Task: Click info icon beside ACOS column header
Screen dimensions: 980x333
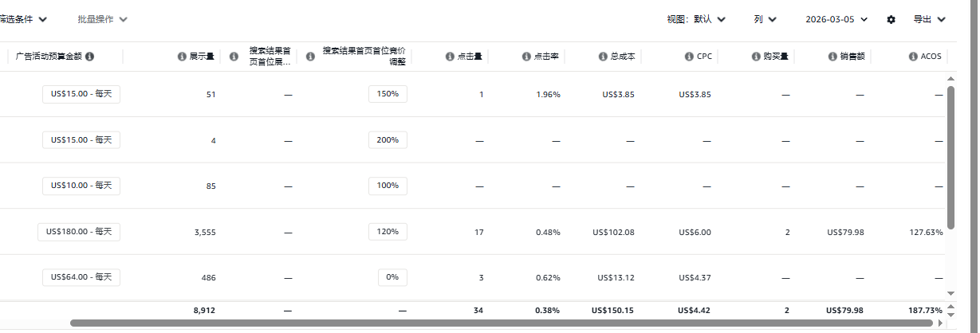Action: [x=913, y=57]
